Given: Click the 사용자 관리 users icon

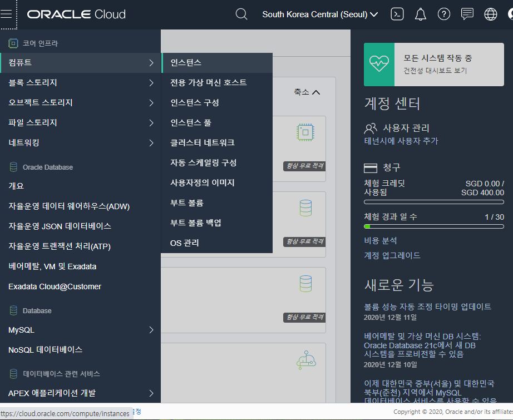Looking at the screenshot, I should [x=371, y=128].
